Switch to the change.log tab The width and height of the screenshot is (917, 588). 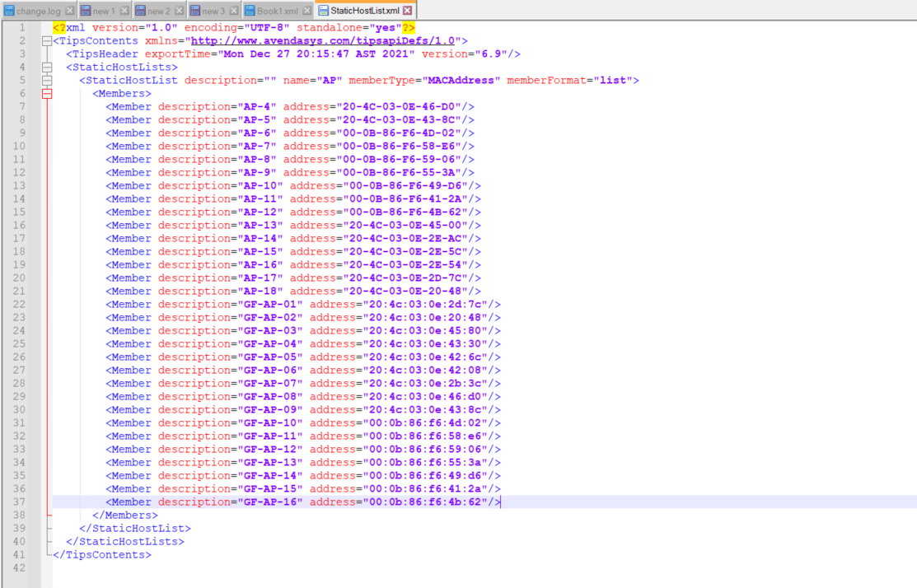click(x=37, y=11)
